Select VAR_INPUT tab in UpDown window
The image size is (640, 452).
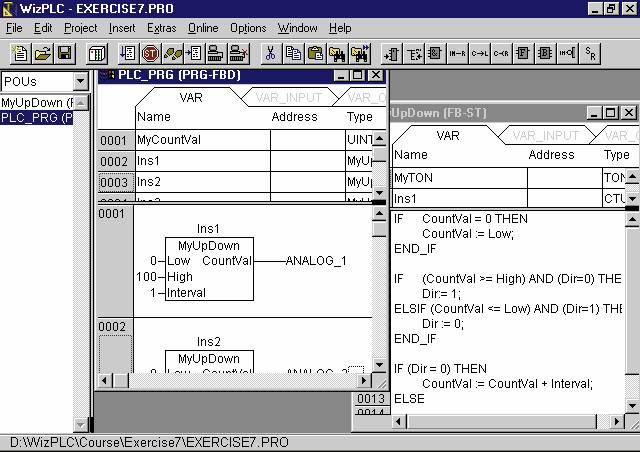click(545, 136)
